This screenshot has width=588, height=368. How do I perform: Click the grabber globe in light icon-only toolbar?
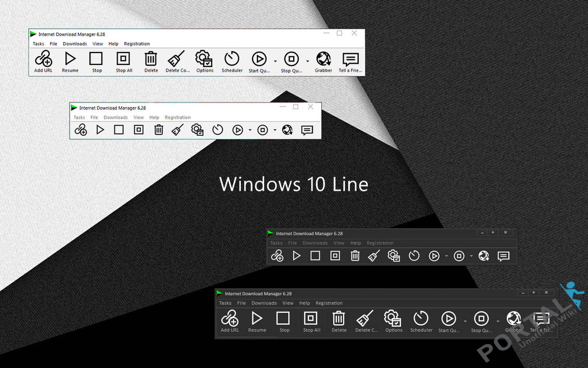pos(288,130)
